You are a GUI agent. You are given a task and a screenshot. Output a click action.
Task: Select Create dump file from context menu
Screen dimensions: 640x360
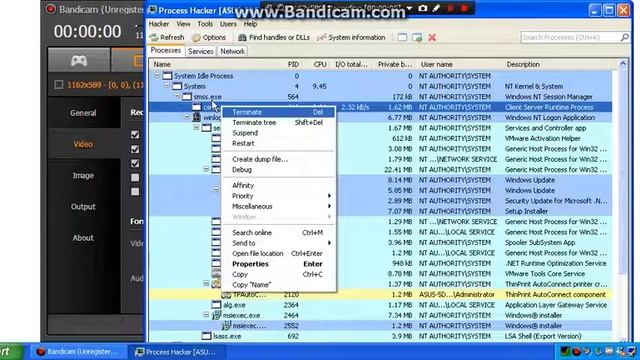pos(279,159)
